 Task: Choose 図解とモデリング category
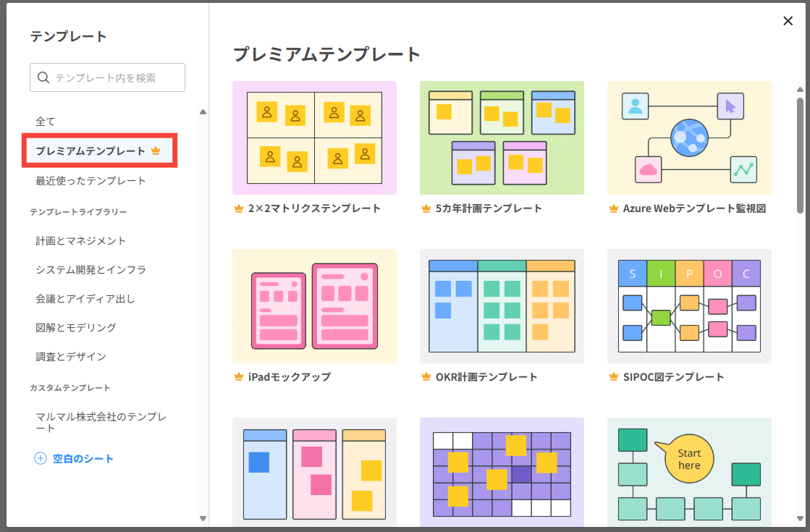(x=76, y=328)
